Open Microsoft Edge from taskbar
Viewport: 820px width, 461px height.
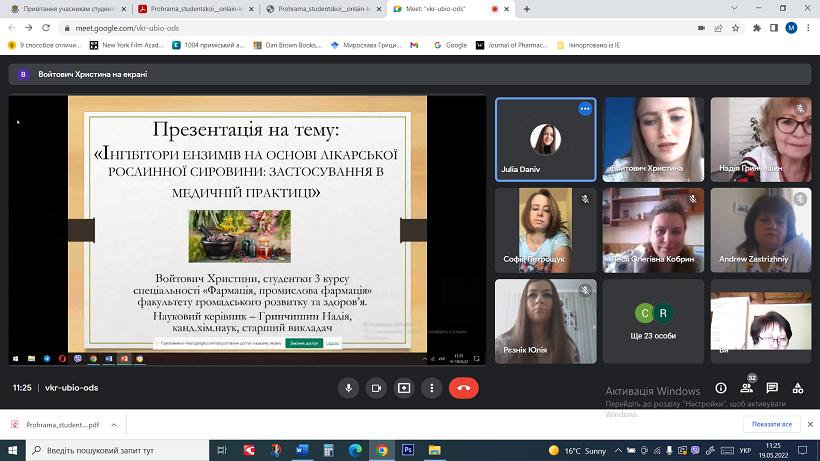point(355,450)
